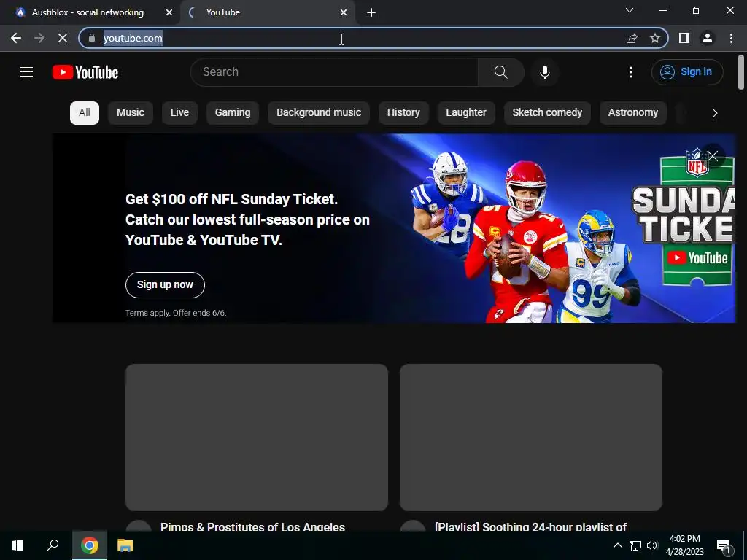Select the Astronomy filter chip
This screenshot has height=560, width=747.
(632, 113)
